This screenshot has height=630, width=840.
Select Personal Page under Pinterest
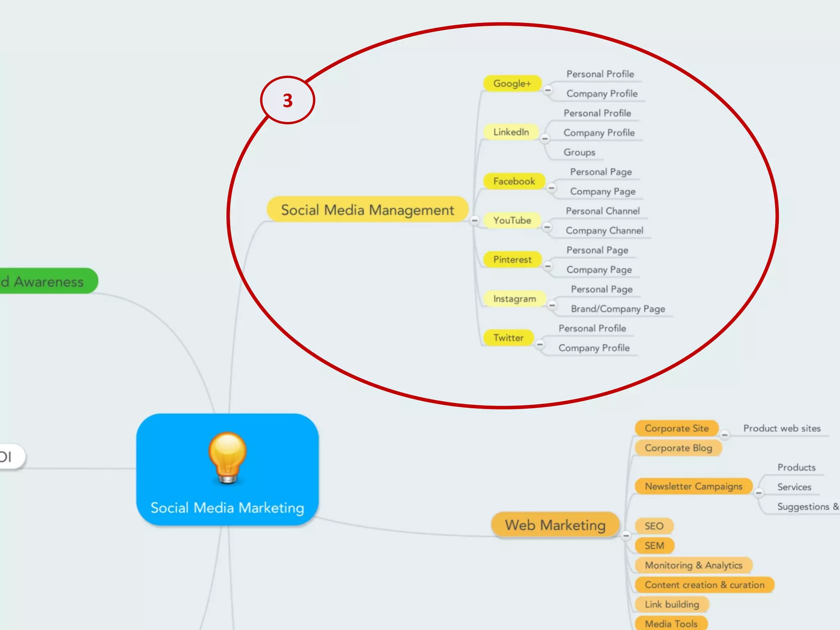pyautogui.click(x=597, y=251)
